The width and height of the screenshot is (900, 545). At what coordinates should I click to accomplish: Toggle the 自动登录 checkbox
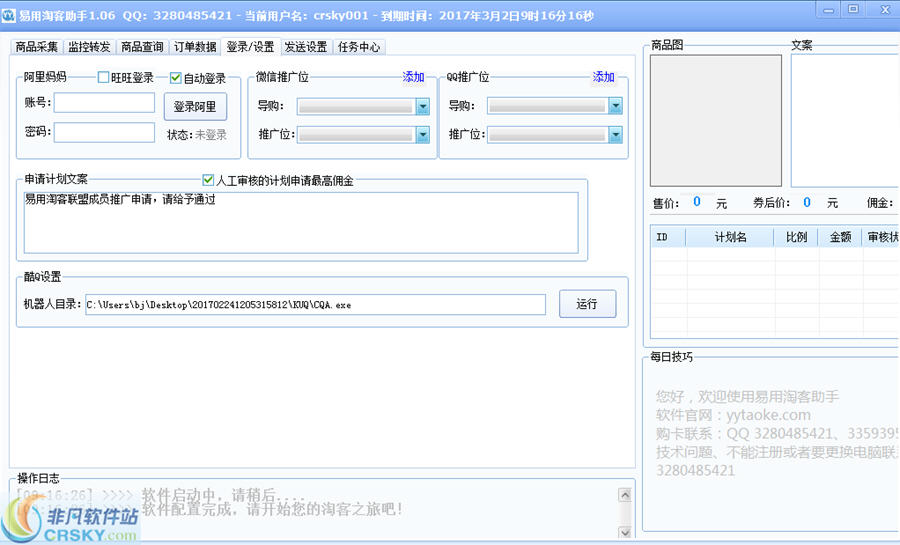[x=176, y=77]
